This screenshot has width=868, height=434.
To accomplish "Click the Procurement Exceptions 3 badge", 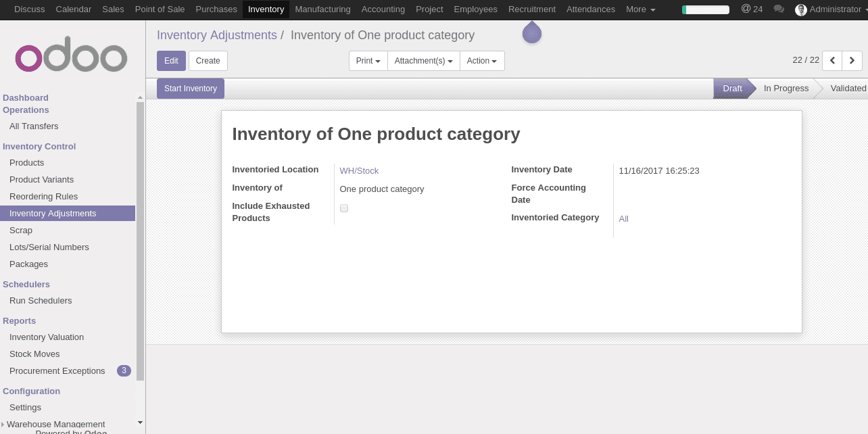I will tap(124, 370).
